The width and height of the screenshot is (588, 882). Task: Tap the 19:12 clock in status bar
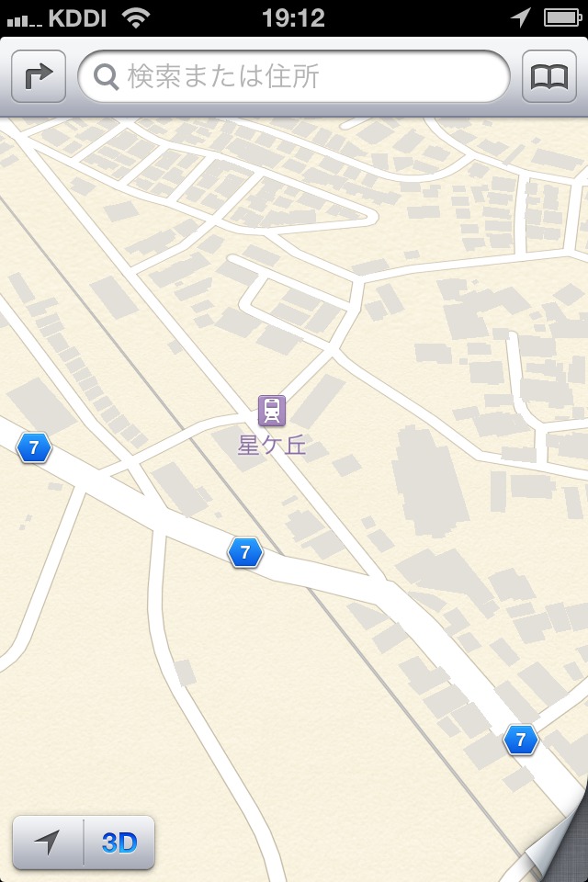294,18
